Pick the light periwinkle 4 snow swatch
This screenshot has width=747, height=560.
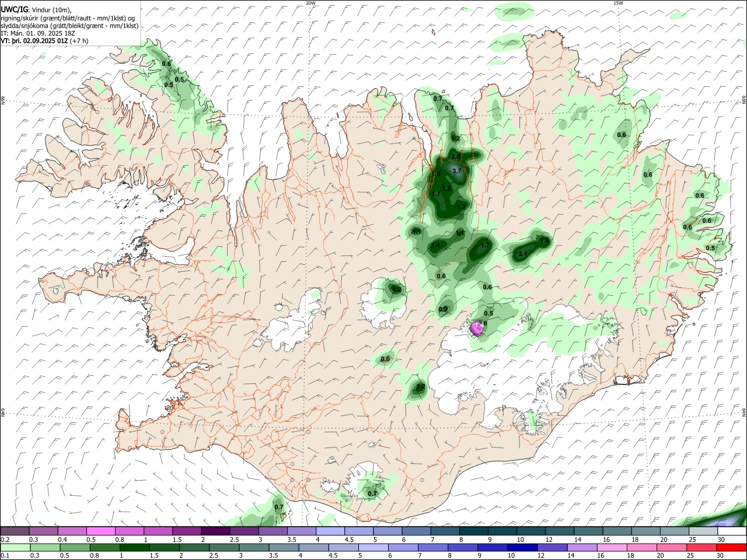tap(330, 531)
